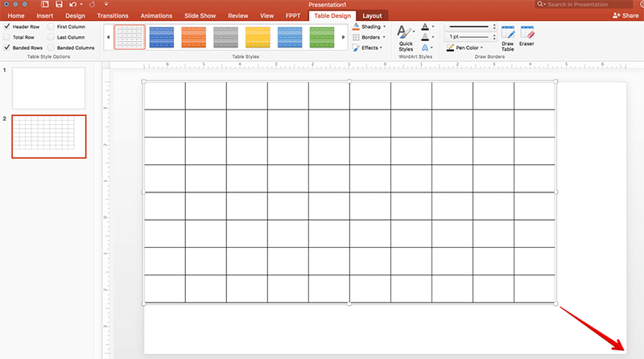
Task: Uncheck the Header Row checkbox
Action: 7,27
